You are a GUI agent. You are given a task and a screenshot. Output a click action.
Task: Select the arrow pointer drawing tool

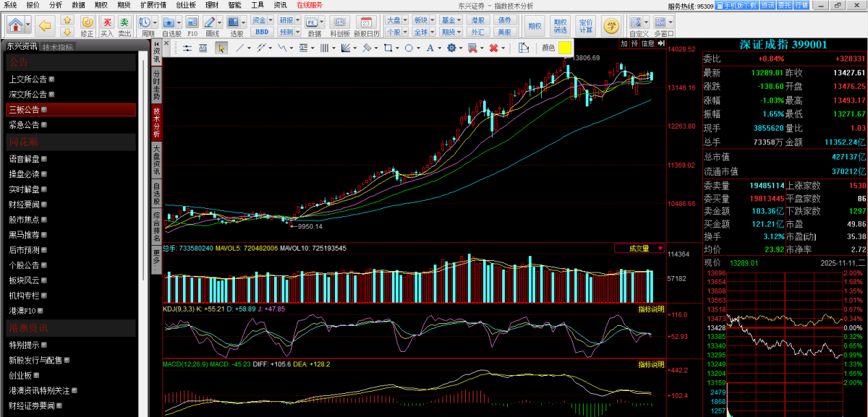pyautogui.click(x=221, y=48)
